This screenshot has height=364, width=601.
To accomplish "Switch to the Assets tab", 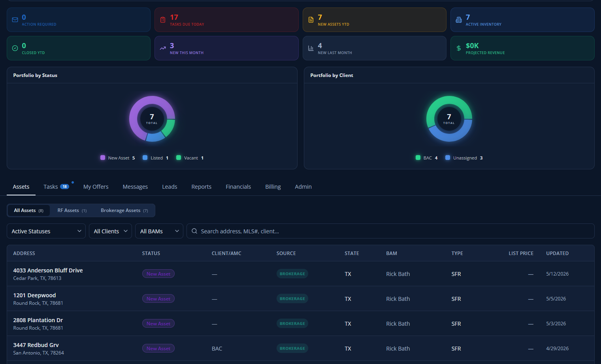I will 21,187.
